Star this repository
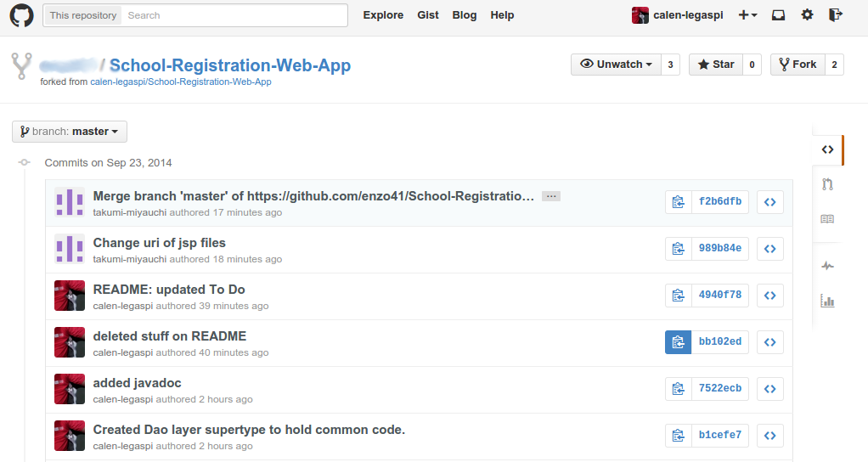This screenshot has height=462, width=868. pos(716,65)
